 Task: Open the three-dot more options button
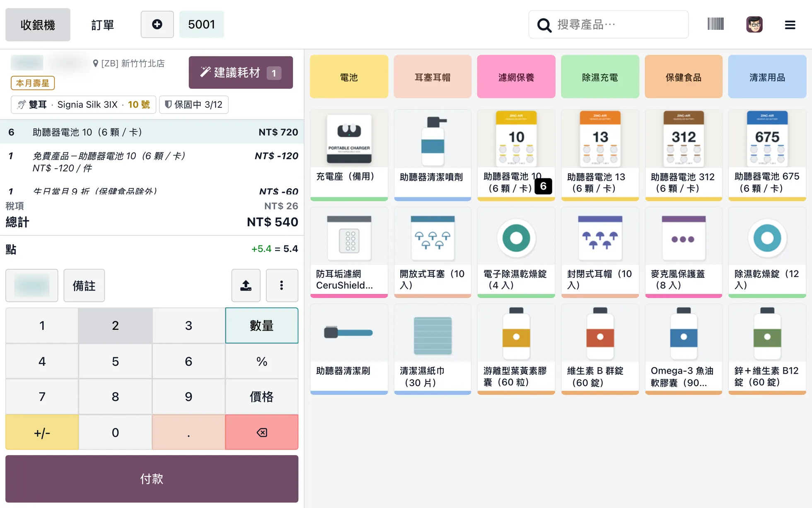pos(282,285)
